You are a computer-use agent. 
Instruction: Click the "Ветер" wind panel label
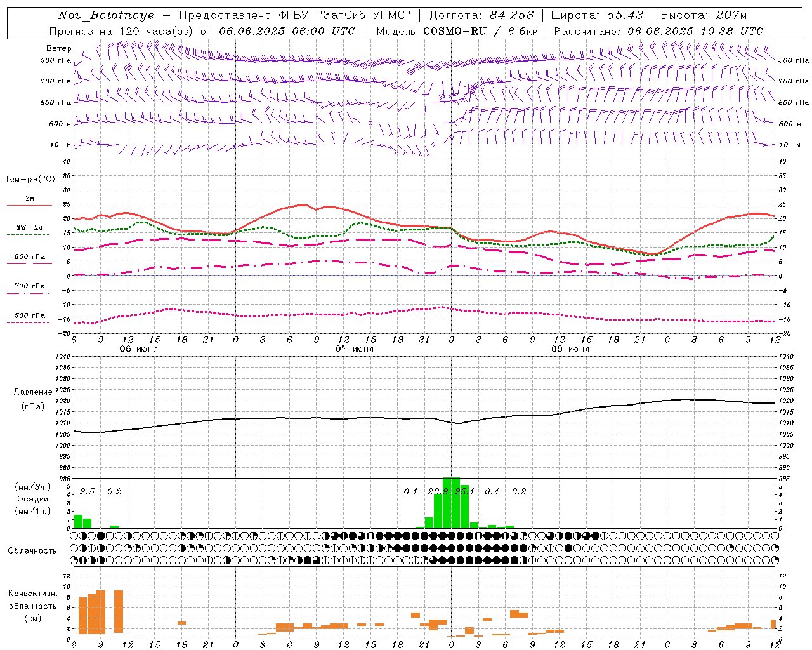click(58, 48)
